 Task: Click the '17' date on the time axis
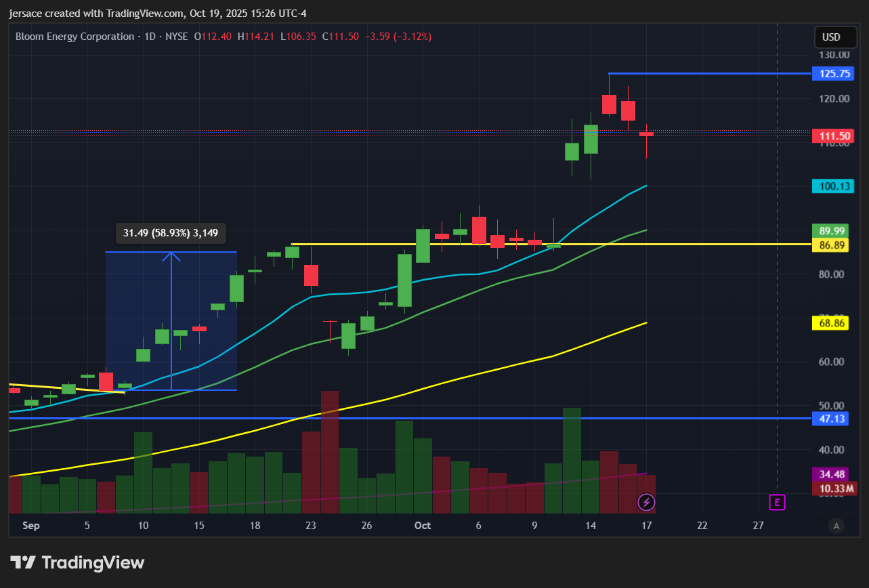(x=646, y=525)
